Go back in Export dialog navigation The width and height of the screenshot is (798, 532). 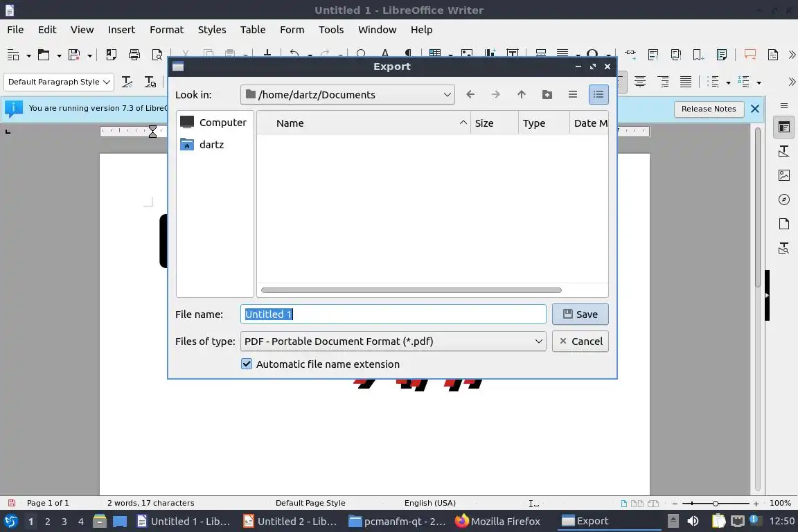point(470,94)
